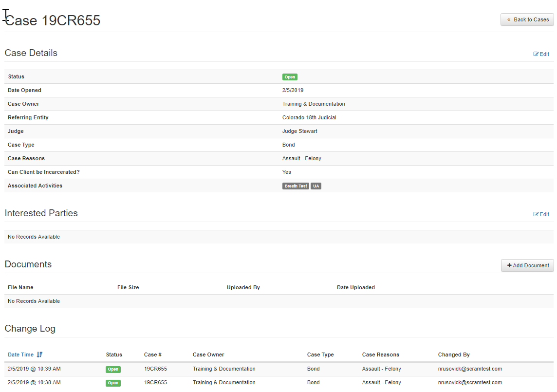Image resolution: width=557 pixels, height=392 pixels.
Task: Click the Judge Stewart value
Action: click(299, 131)
